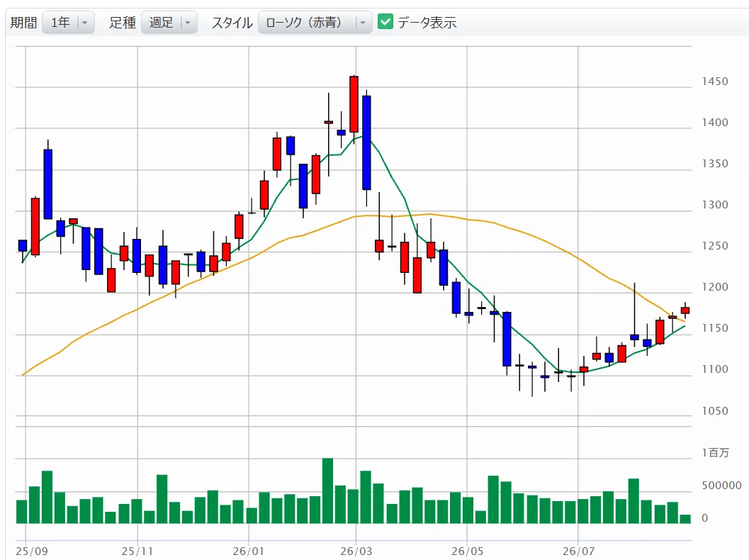This screenshot has height=560, width=749.
Task: Click the 1400 price axis label
Action: click(714, 123)
